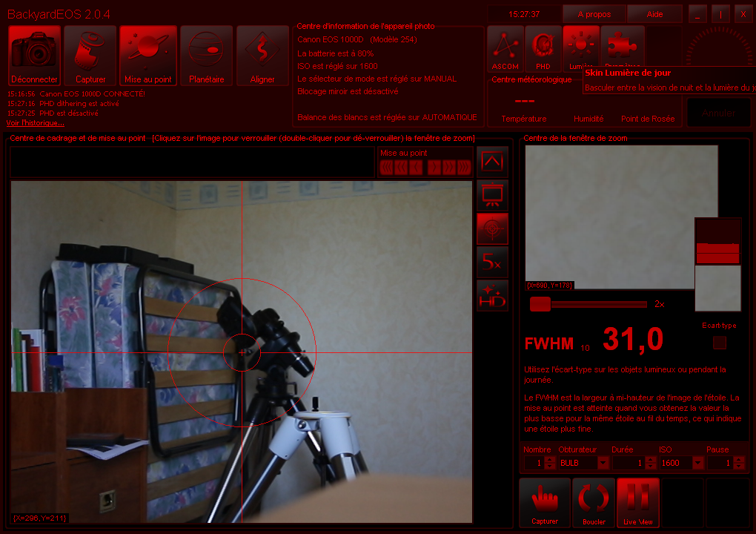Minimize the BackyardEOS window
The image size is (756, 534).
point(697,14)
